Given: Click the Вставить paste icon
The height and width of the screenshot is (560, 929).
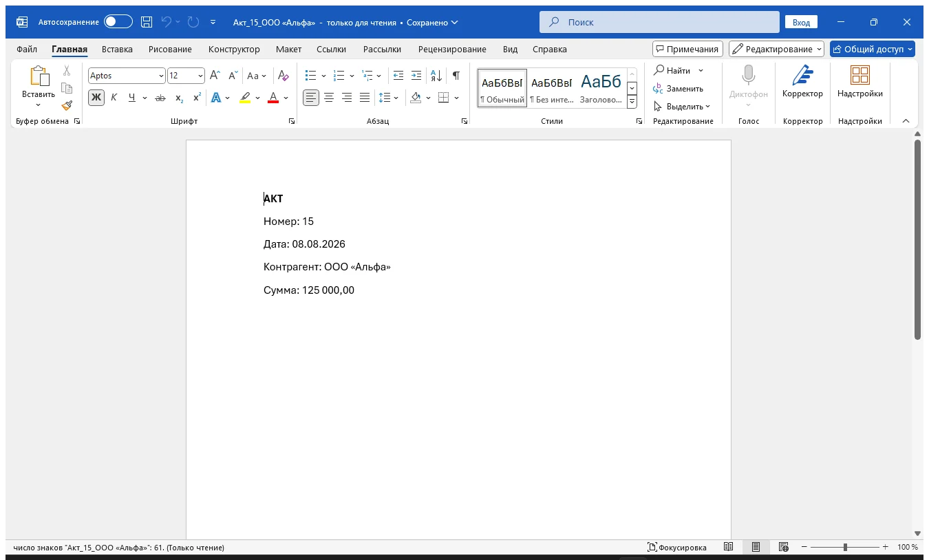Looking at the screenshot, I should click(x=39, y=76).
